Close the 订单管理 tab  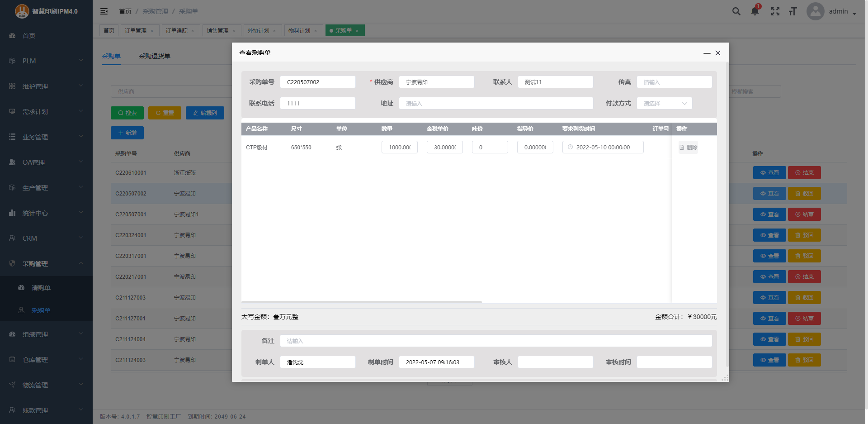(x=152, y=31)
